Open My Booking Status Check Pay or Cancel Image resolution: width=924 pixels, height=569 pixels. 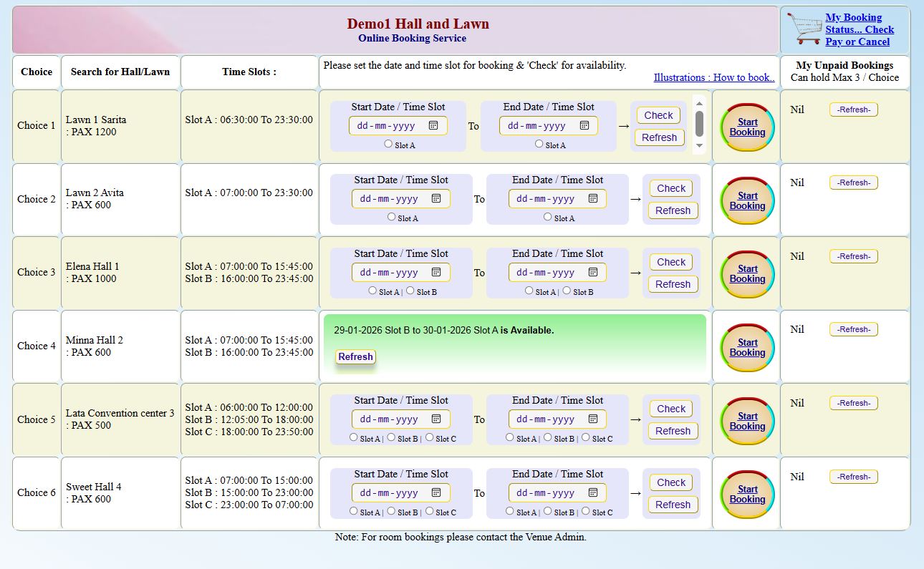(859, 29)
